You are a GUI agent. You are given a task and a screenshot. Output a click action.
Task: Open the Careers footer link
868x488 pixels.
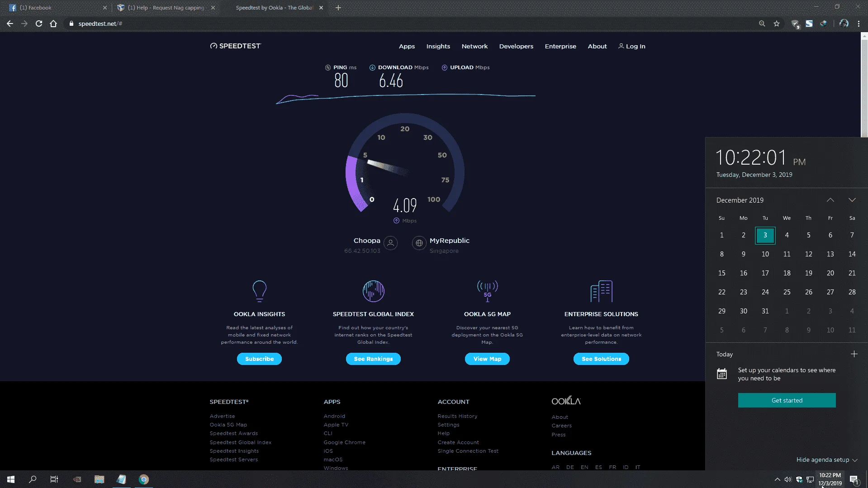561,426
